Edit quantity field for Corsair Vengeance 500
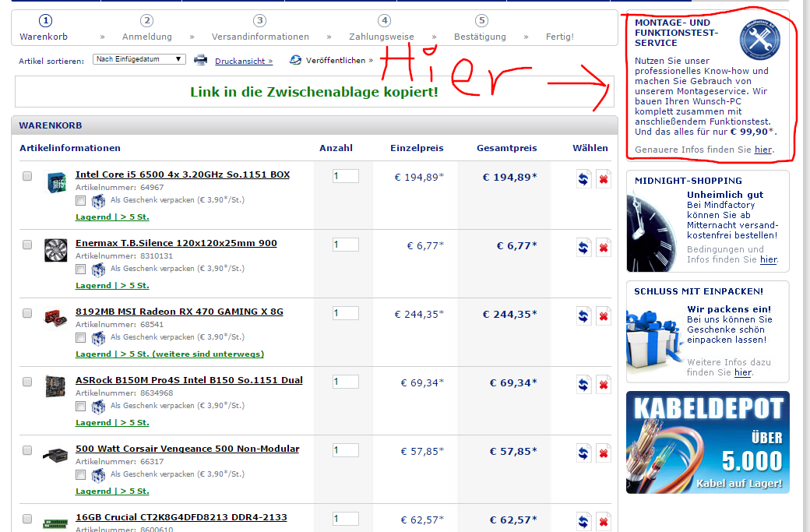 coord(346,450)
